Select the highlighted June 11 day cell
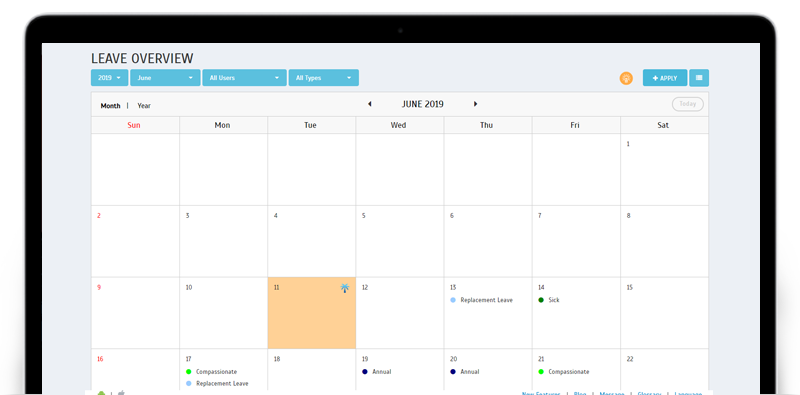Viewport: 800px width, 395px height. (312, 313)
